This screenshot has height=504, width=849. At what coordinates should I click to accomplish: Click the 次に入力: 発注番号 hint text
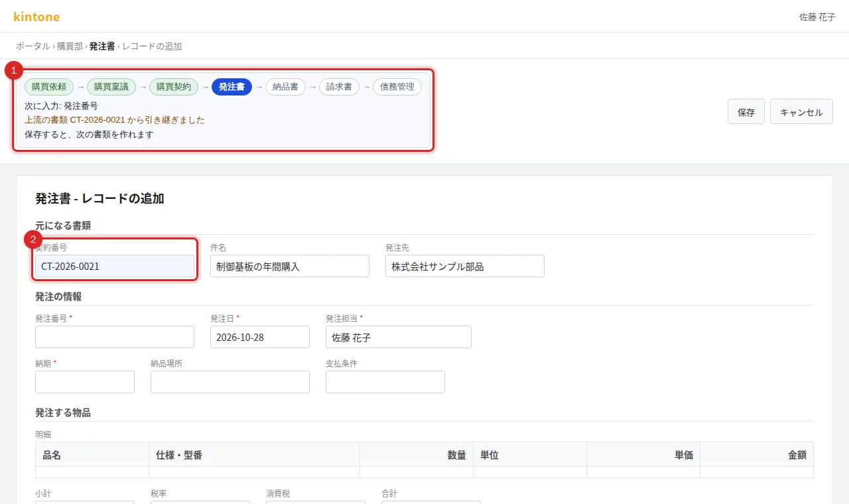click(62, 105)
